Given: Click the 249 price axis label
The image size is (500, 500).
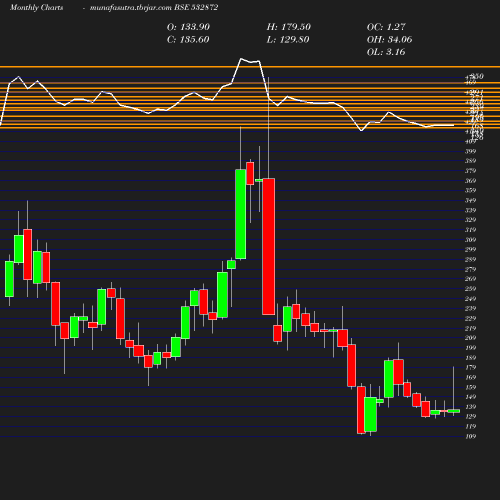Looking at the screenshot, I should tap(470, 299).
